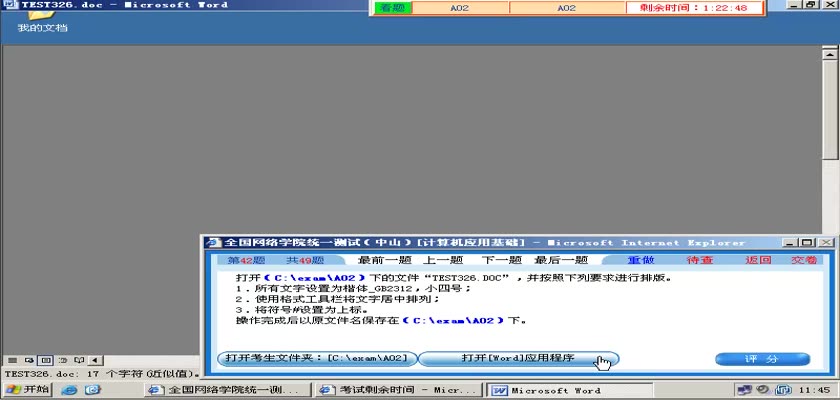The width and height of the screenshot is (840, 400).
Task: Click vertical scrollbar up arrow in Word
Action: click(x=830, y=54)
